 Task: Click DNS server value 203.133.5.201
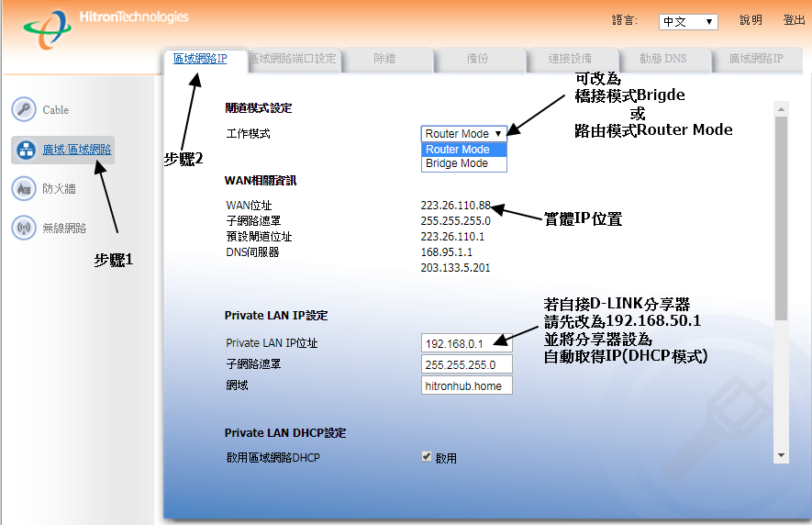(455, 267)
